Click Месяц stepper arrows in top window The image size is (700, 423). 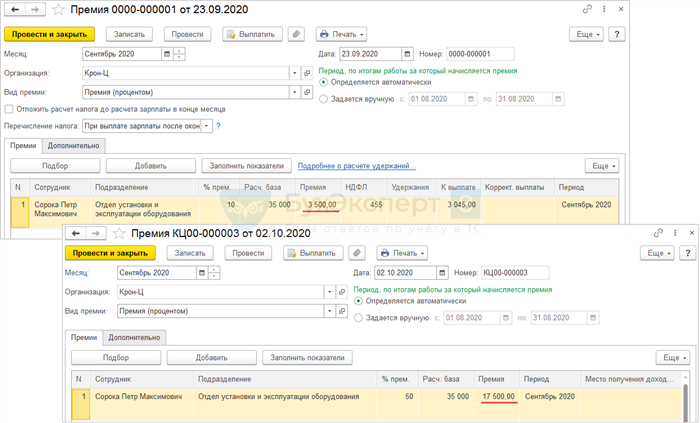click(179, 54)
